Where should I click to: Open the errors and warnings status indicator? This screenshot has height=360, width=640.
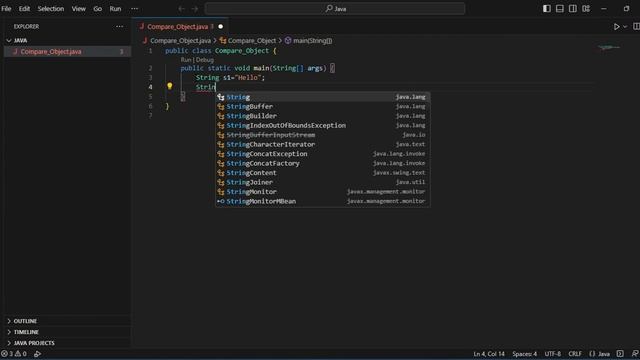pyautogui.click(x=14, y=354)
